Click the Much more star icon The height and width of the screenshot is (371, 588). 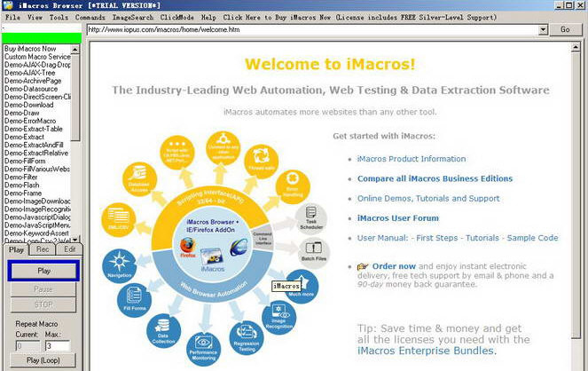(302, 286)
